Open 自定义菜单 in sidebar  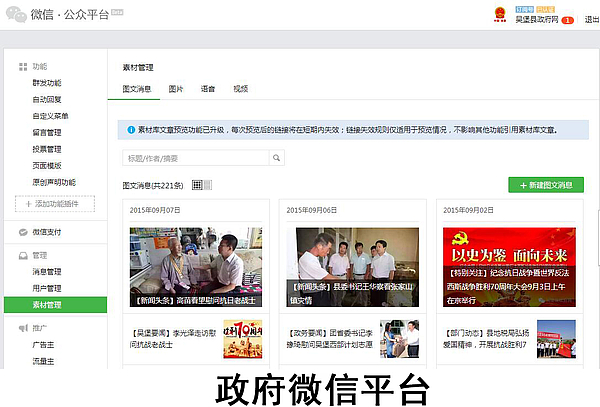[x=50, y=116]
